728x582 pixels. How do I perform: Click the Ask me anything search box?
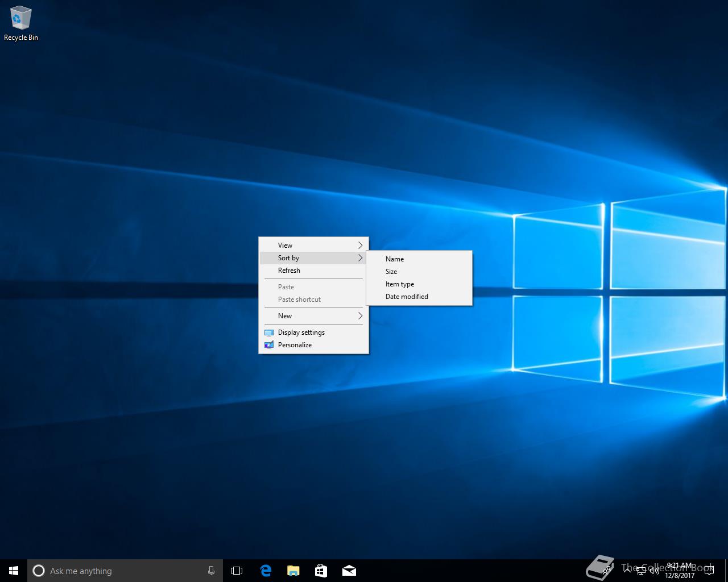[x=125, y=571]
